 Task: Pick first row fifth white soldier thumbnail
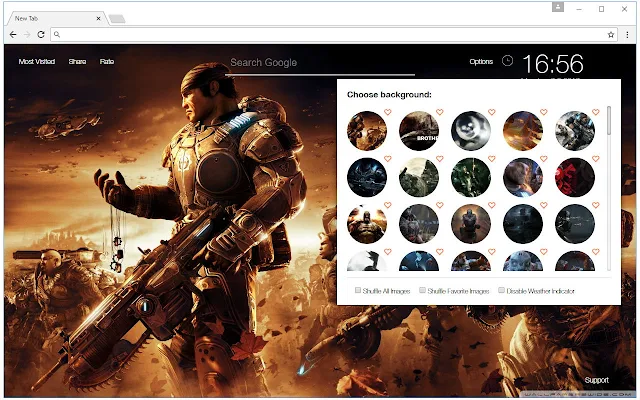point(575,131)
